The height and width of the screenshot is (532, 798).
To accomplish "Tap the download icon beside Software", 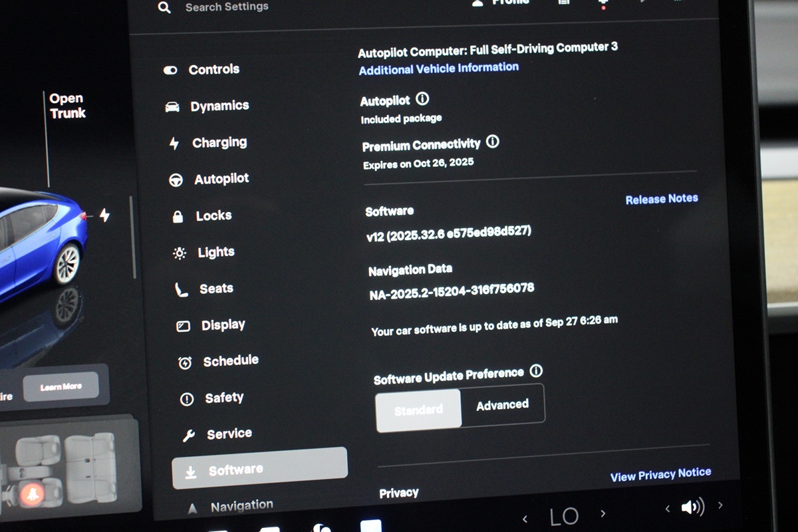I will coord(191,471).
